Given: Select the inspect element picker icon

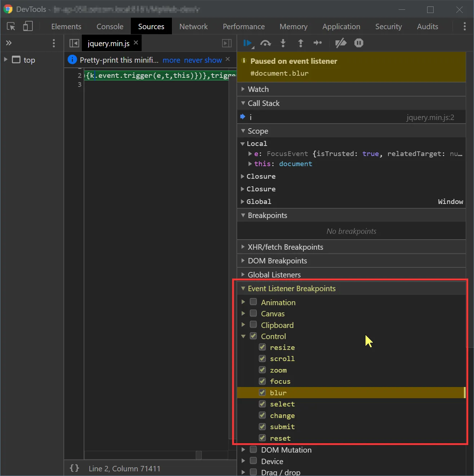Looking at the screenshot, I should click(x=11, y=26).
